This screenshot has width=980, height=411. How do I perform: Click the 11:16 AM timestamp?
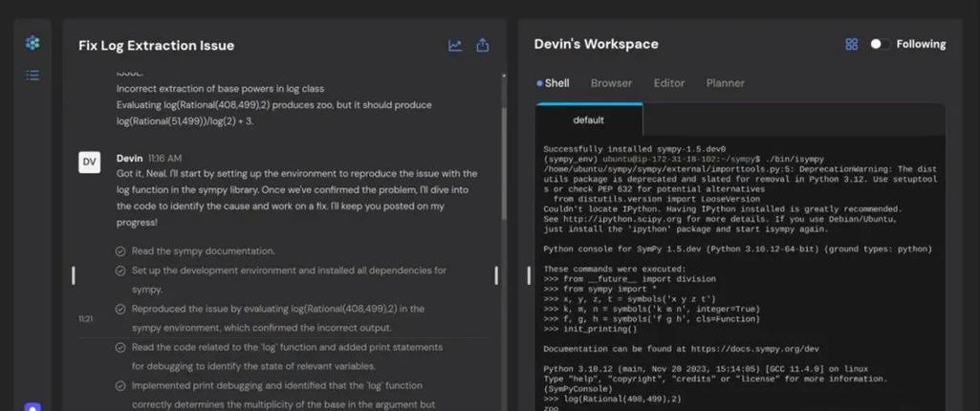[165, 158]
